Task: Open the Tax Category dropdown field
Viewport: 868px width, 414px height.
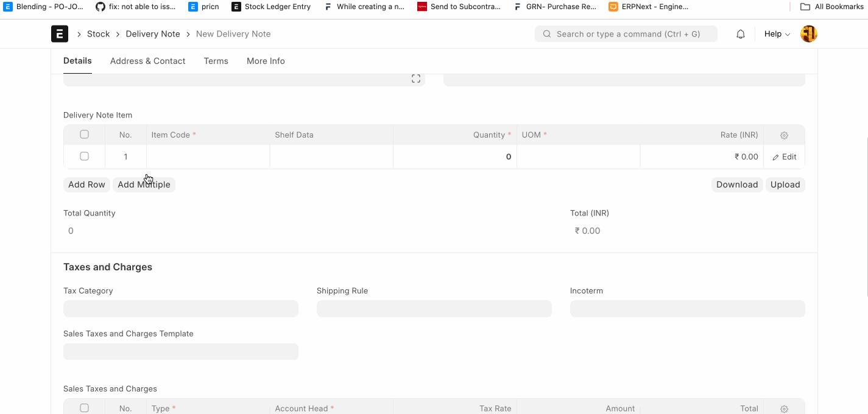Action: tap(181, 309)
